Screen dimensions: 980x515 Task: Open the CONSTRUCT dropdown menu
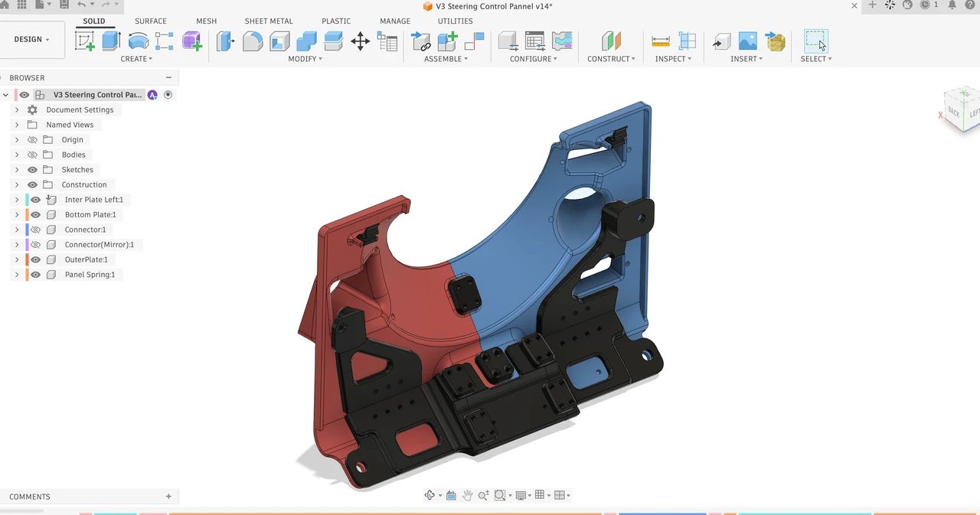(x=612, y=59)
